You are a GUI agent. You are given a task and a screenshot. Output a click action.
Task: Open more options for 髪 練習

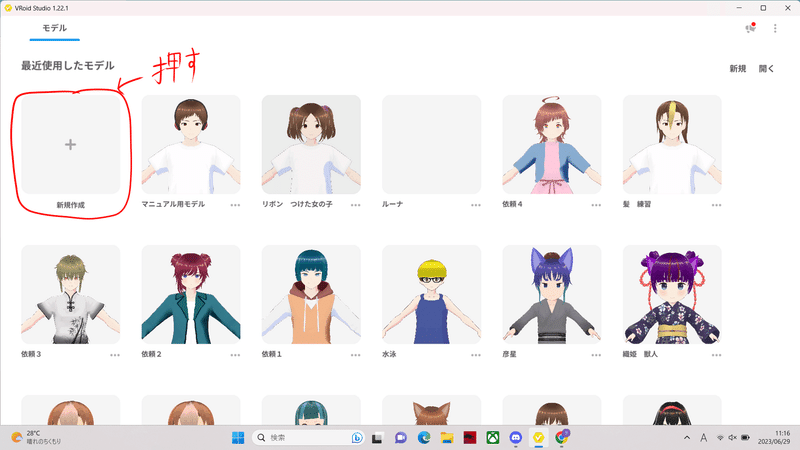tap(716, 205)
